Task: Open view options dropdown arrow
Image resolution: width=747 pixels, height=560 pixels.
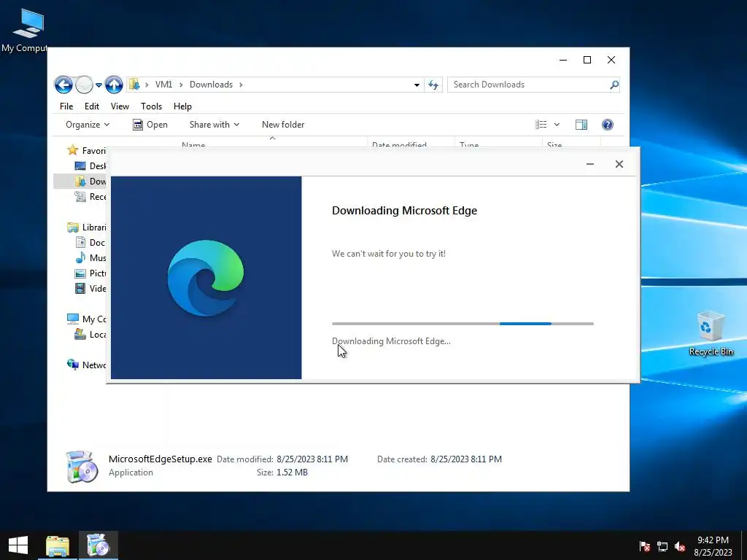Action: [x=557, y=124]
